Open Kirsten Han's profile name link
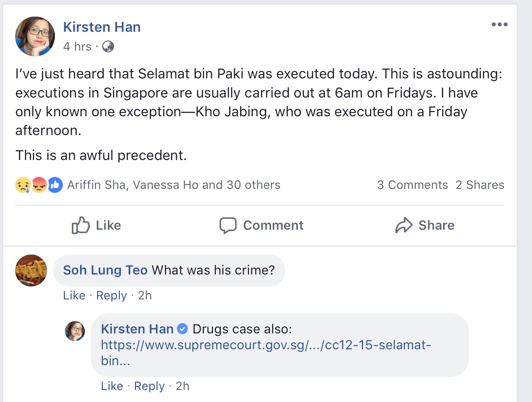Viewport: 532px width, 402px height. coord(102,27)
